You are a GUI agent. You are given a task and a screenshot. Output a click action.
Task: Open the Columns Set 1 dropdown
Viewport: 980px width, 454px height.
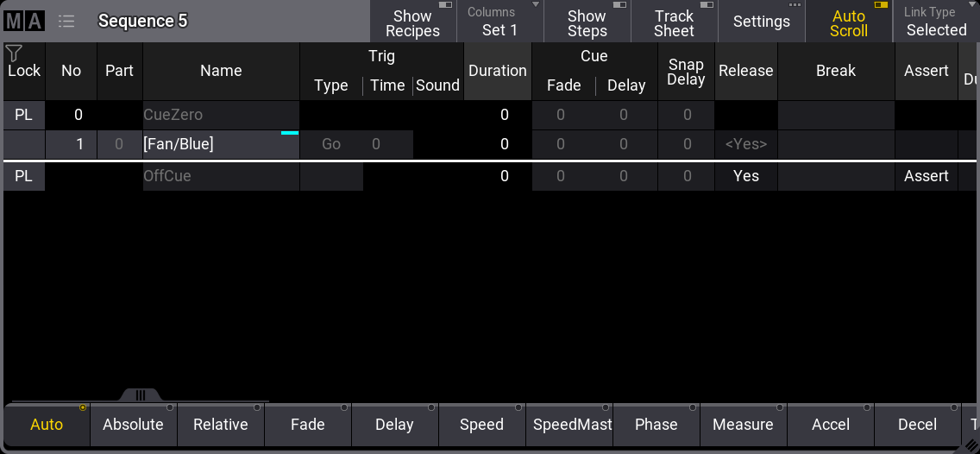point(499,22)
